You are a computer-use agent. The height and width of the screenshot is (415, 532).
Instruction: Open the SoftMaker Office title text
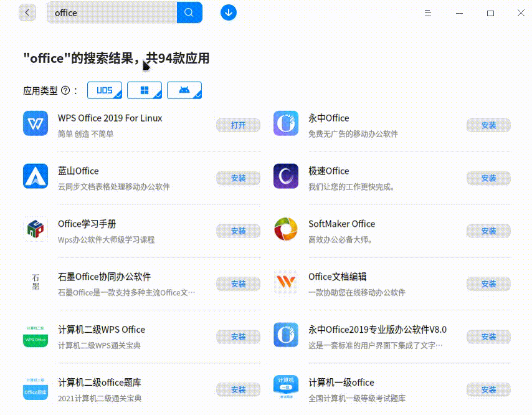click(341, 224)
